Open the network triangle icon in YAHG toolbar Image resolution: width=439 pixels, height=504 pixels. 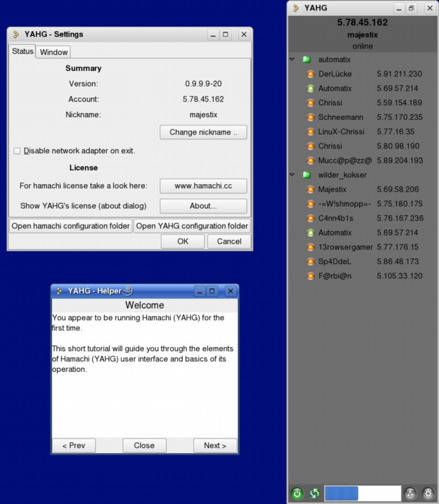tap(410, 493)
